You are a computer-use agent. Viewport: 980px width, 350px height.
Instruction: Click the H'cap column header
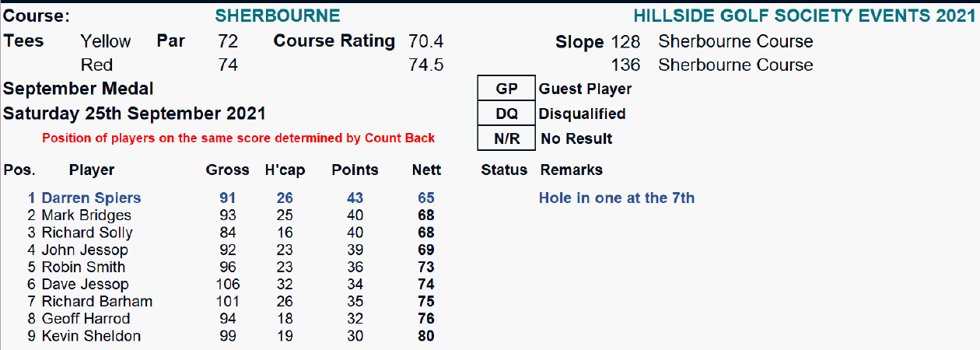click(284, 170)
